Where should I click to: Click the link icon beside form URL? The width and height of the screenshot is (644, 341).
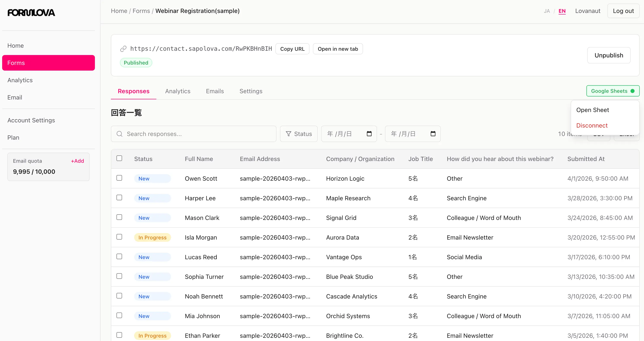[x=123, y=49]
